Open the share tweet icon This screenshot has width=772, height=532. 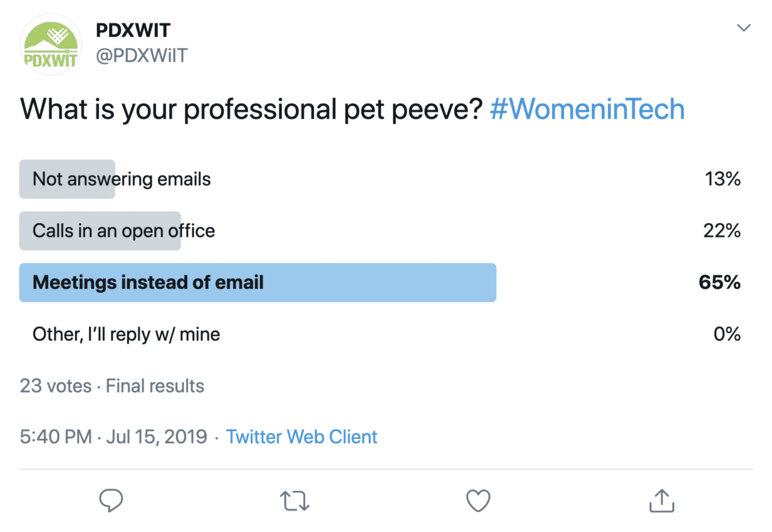click(x=662, y=500)
